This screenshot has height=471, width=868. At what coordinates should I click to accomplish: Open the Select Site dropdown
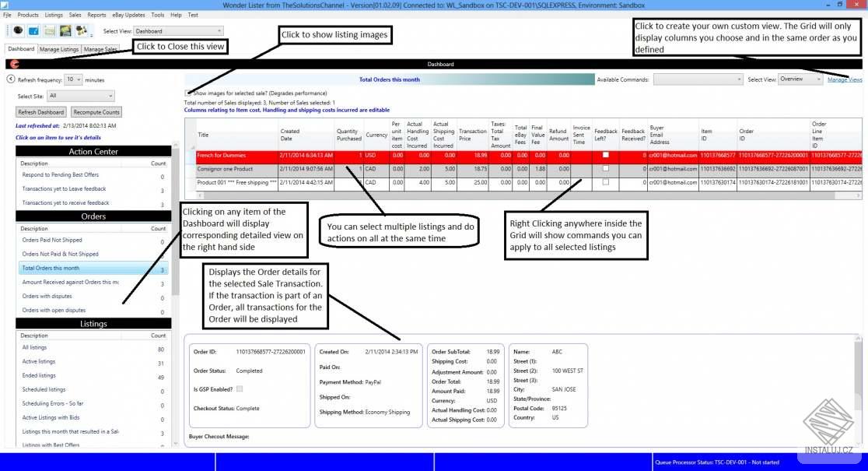coord(81,96)
